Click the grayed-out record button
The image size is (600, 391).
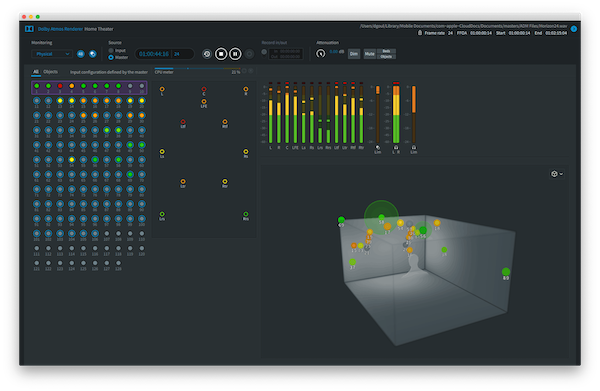click(x=249, y=54)
